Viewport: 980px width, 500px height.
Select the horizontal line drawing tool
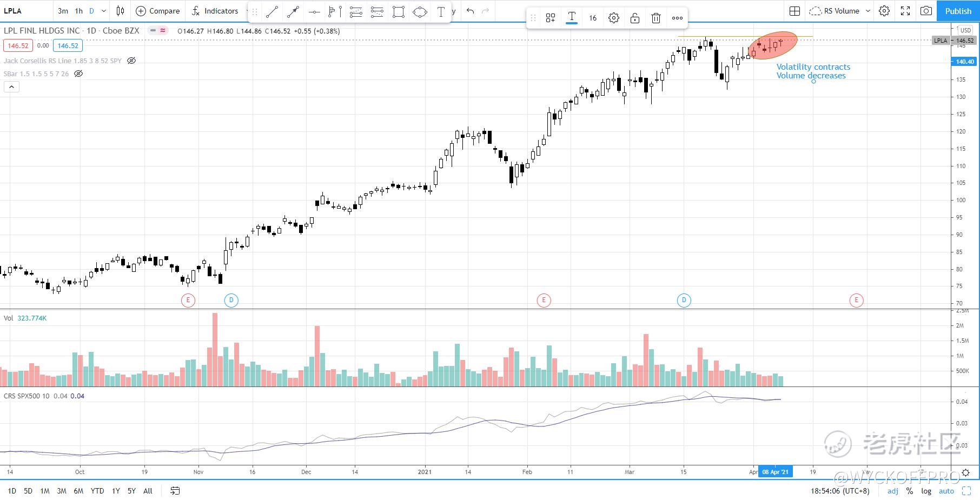(314, 11)
